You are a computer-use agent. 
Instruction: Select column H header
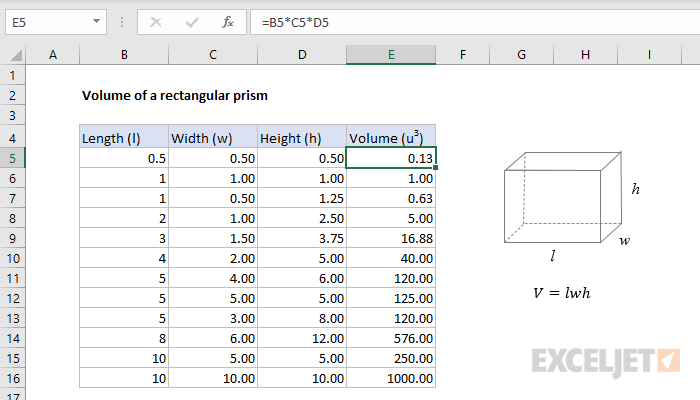(585, 55)
